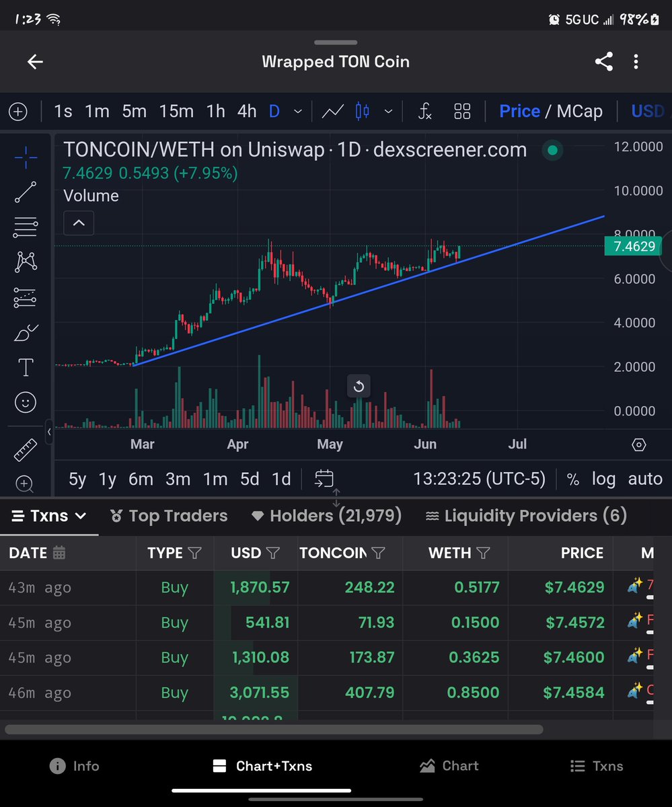The image size is (672, 807).
Task: Select the daily D timeframe
Action: click(274, 112)
